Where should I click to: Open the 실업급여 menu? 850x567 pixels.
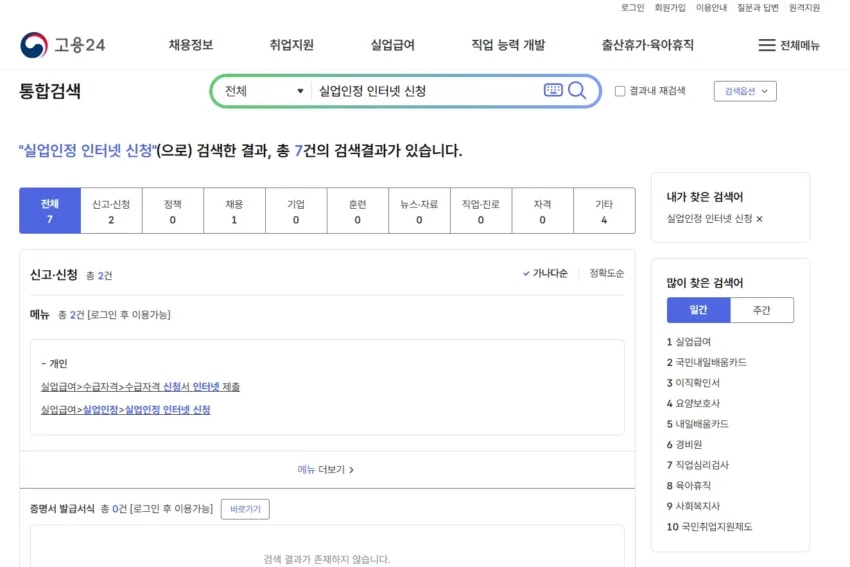tap(392, 45)
